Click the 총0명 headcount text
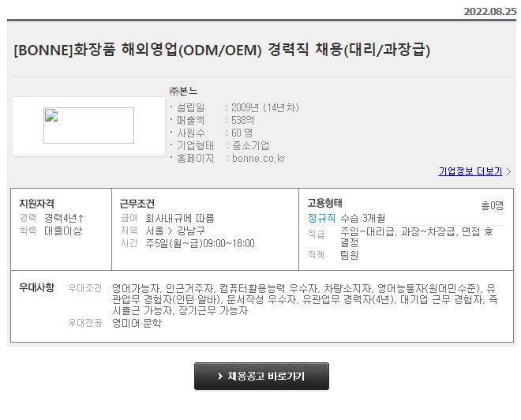This screenshot has width=521, height=420. click(493, 206)
